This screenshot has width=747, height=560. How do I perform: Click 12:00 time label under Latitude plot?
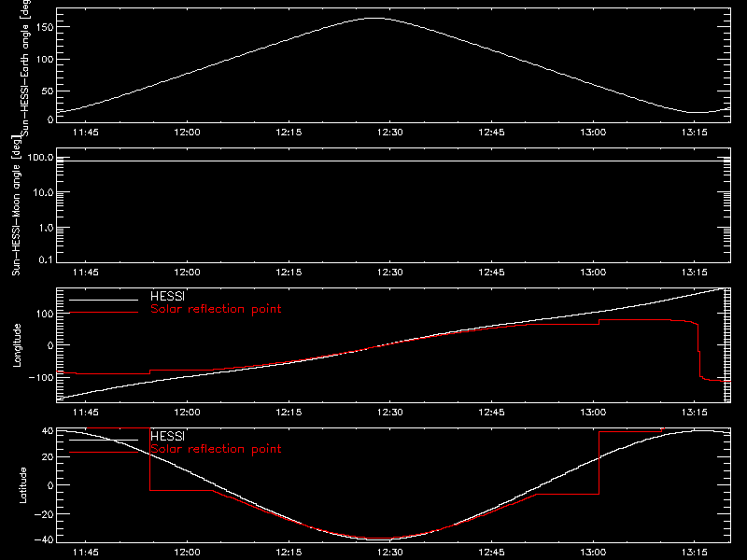point(188,553)
